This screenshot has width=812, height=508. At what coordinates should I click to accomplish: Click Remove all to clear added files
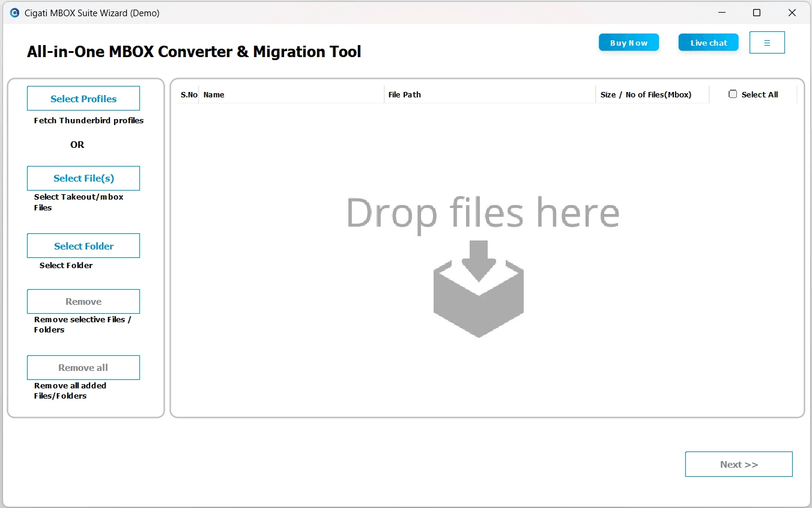(83, 367)
